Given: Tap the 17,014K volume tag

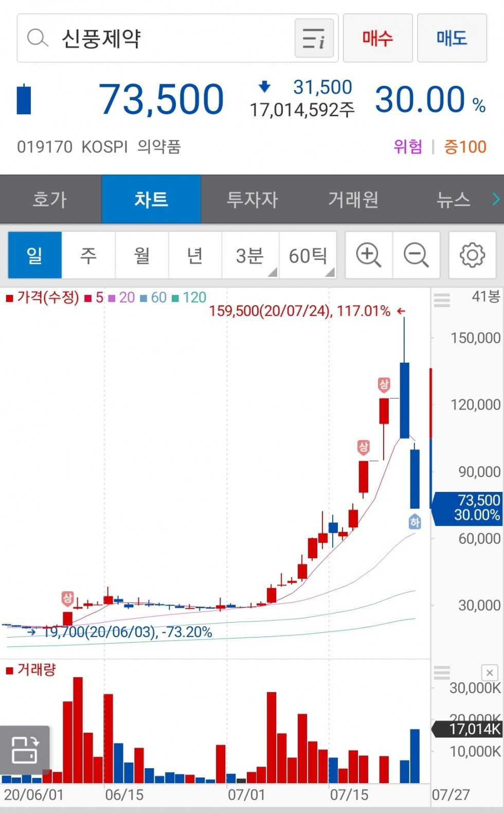Looking at the screenshot, I should [x=467, y=729].
